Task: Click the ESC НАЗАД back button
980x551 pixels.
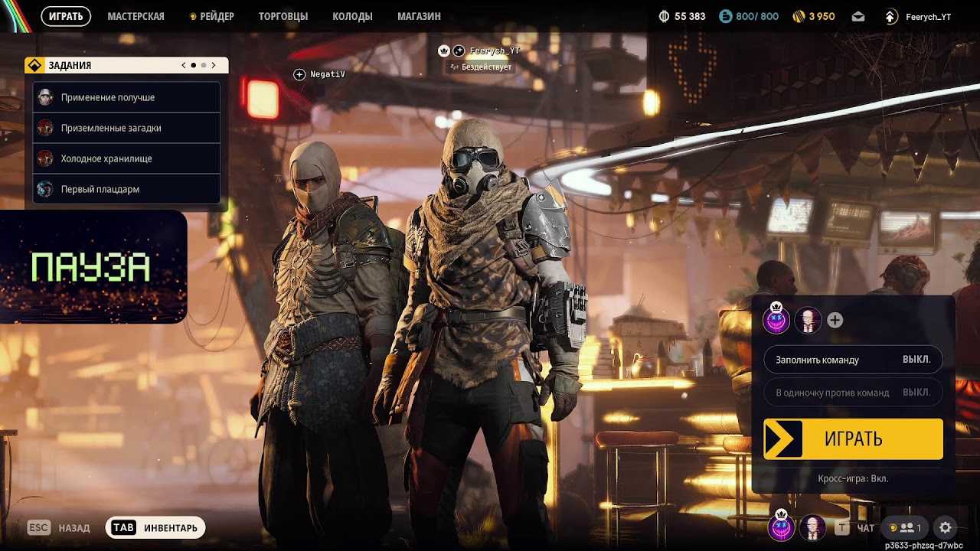Action: click(58, 528)
